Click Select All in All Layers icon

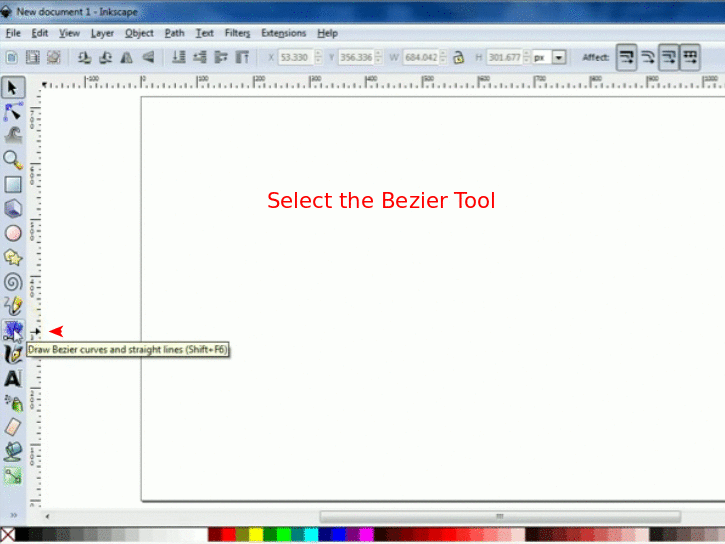tap(32, 57)
